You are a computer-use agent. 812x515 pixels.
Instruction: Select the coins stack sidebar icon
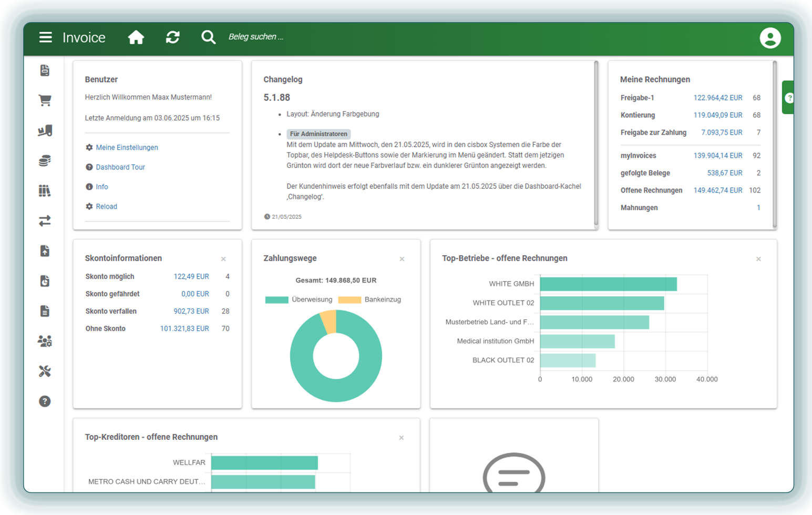(45, 160)
